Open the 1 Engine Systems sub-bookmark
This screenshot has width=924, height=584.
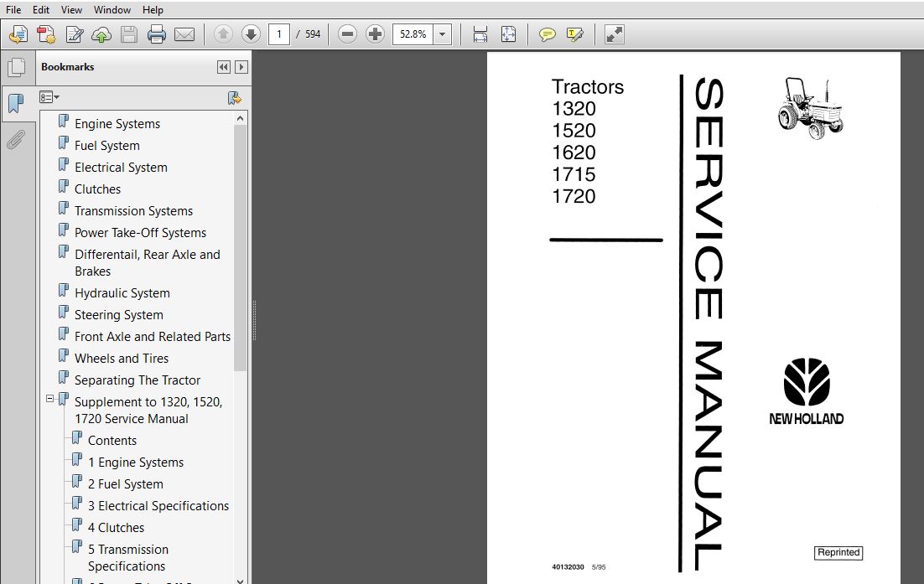pyautogui.click(x=136, y=463)
